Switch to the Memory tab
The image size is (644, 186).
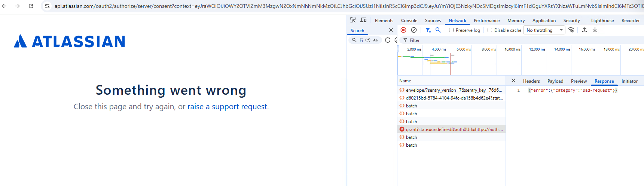[516, 21]
